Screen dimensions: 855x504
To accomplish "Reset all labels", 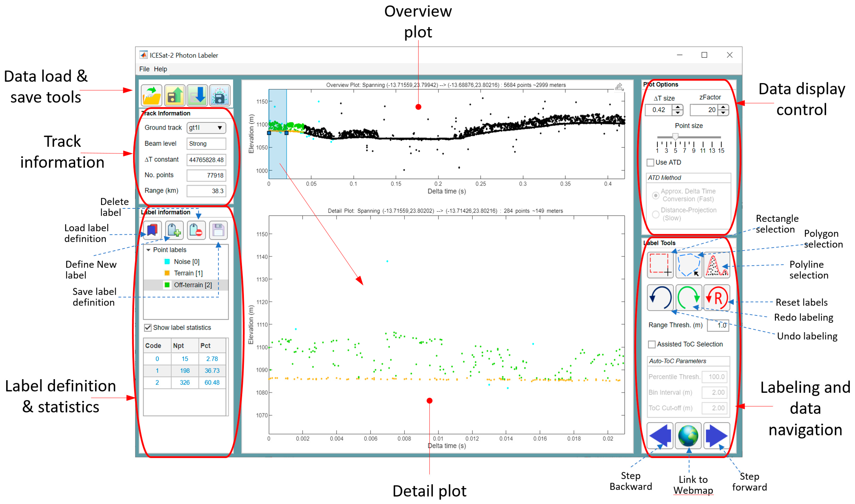I will (x=717, y=298).
